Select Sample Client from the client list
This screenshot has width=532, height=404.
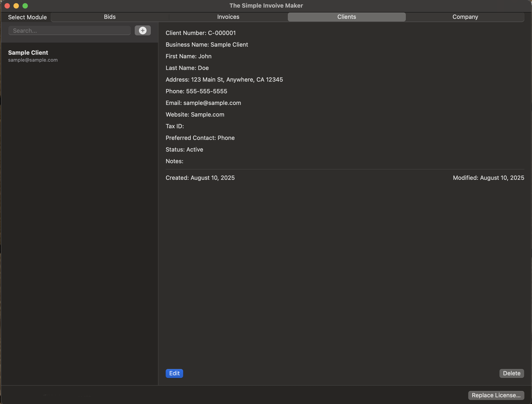coord(28,53)
